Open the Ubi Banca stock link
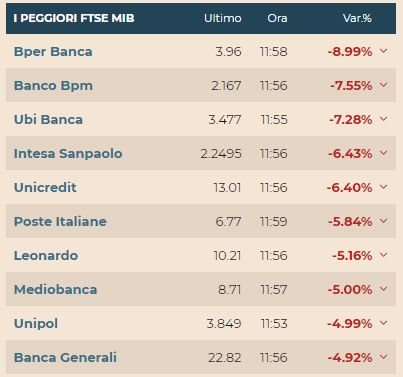Screen dimensions: 403x377 (48, 120)
